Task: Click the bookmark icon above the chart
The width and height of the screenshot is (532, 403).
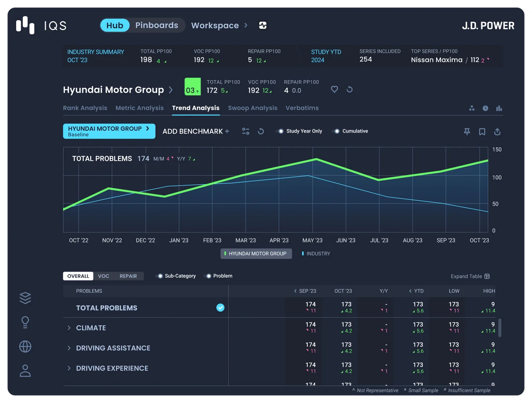Action: tap(482, 131)
